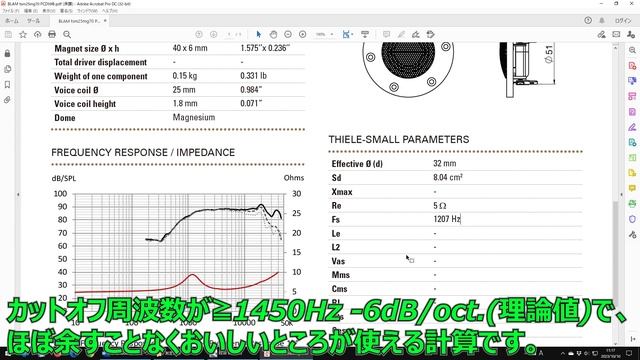Open More Tools wrench icon
This screenshot has height=360, width=640.
pyautogui.click(x=632, y=235)
